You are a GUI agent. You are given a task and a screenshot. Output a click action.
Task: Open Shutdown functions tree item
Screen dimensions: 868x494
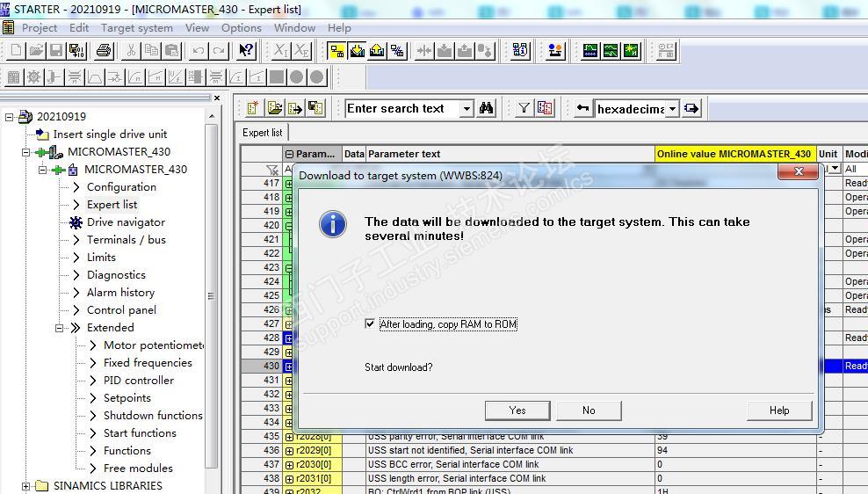click(153, 416)
